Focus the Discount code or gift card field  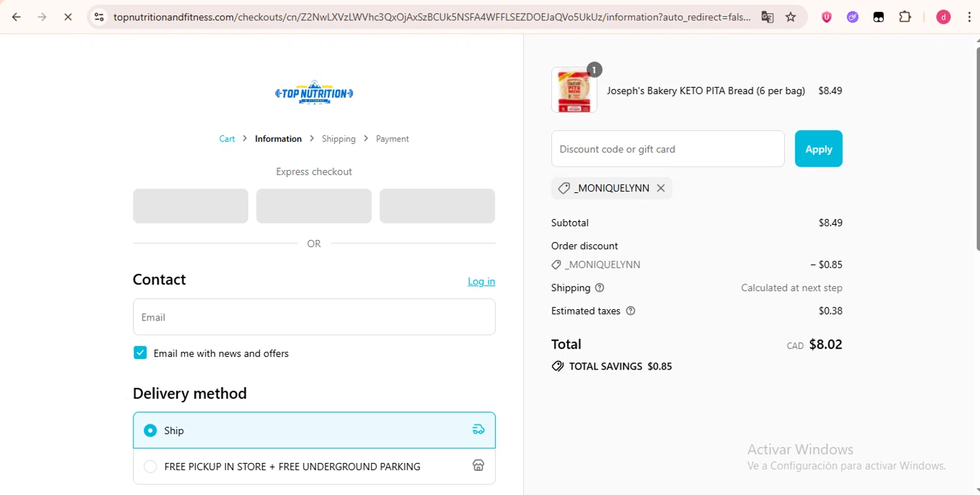[668, 149]
